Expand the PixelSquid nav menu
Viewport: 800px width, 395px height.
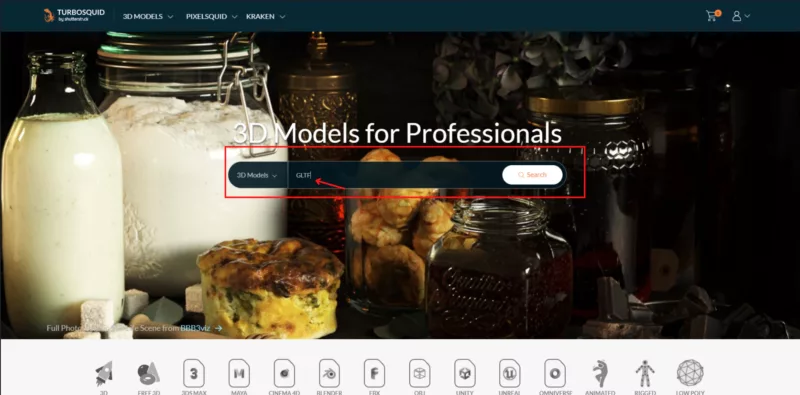[x=211, y=16]
